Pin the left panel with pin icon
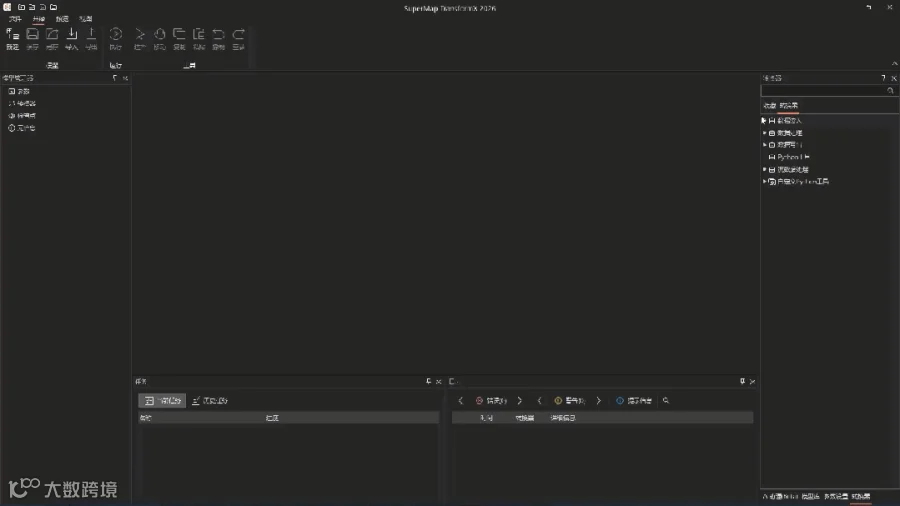900x506 pixels. 115,78
